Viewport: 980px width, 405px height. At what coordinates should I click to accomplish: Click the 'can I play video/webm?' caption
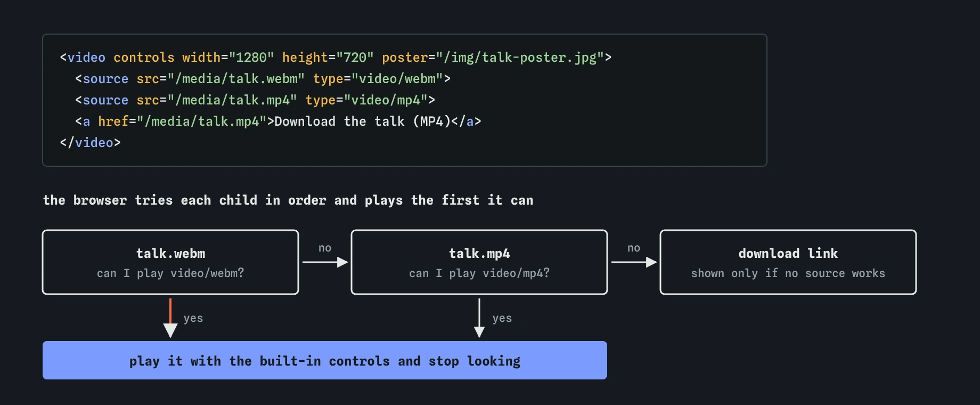point(170,273)
